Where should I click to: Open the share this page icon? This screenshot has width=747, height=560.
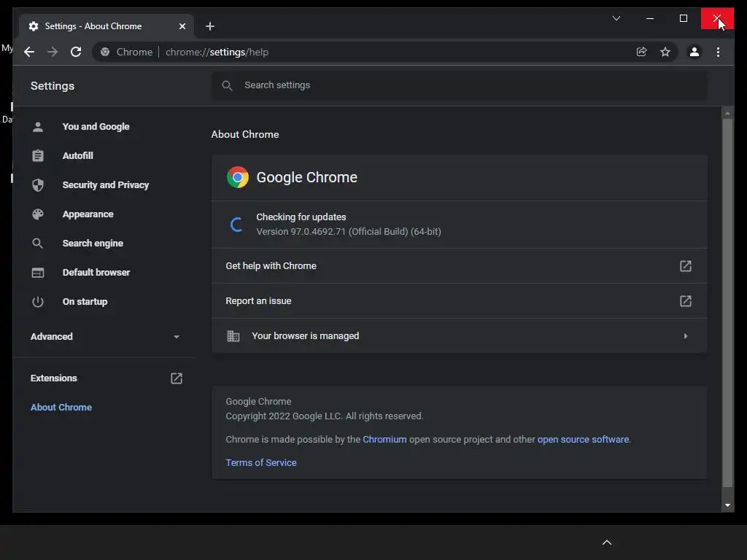click(x=641, y=52)
